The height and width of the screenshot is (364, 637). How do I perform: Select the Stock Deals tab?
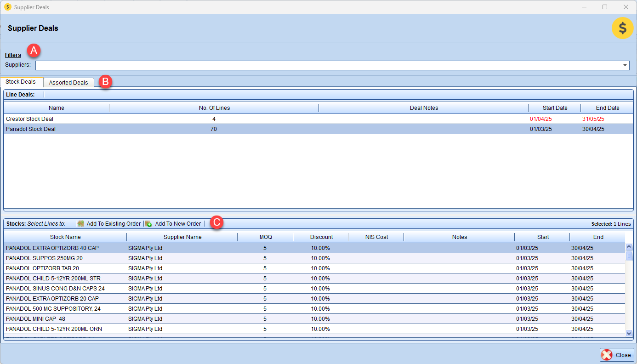21,82
